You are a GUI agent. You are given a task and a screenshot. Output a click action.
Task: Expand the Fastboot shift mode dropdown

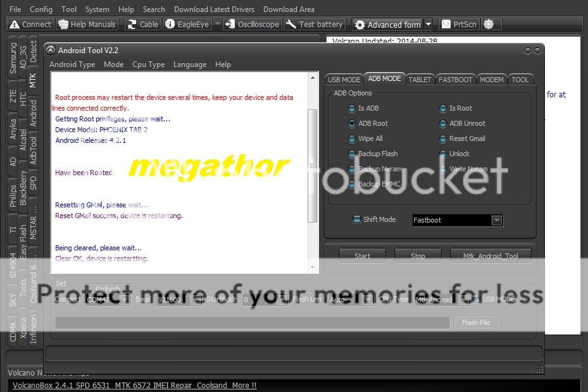click(x=497, y=220)
